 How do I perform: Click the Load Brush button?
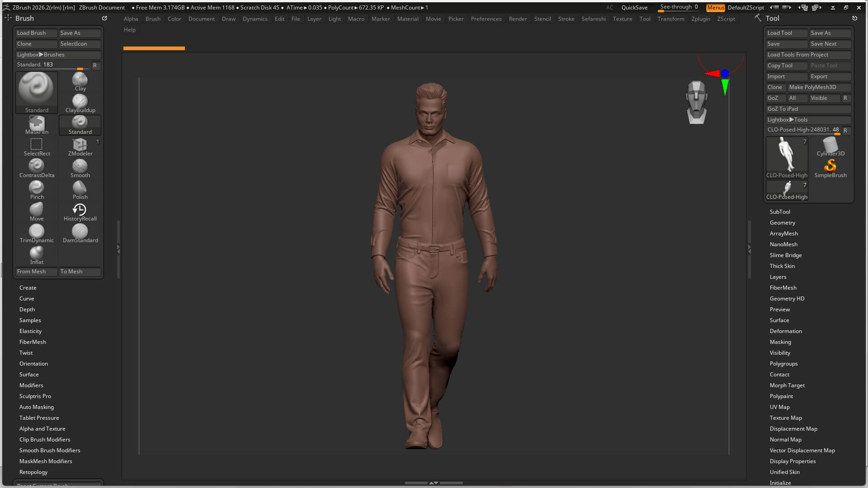[x=37, y=33]
